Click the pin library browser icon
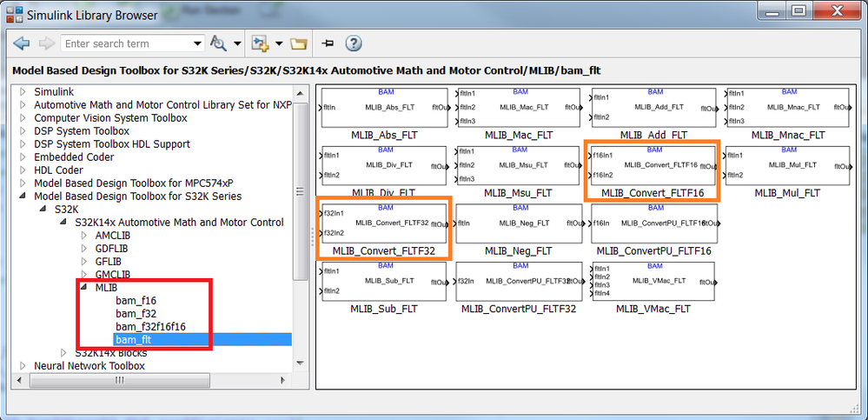This screenshot has width=868, height=420. [x=328, y=43]
